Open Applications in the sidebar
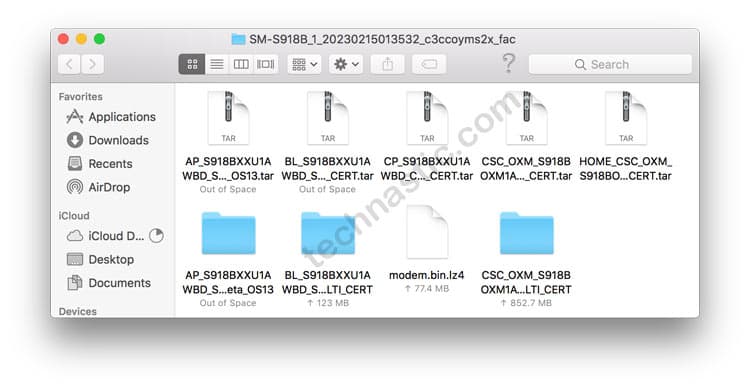This screenshot has height=390, width=750. [x=112, y=117]
